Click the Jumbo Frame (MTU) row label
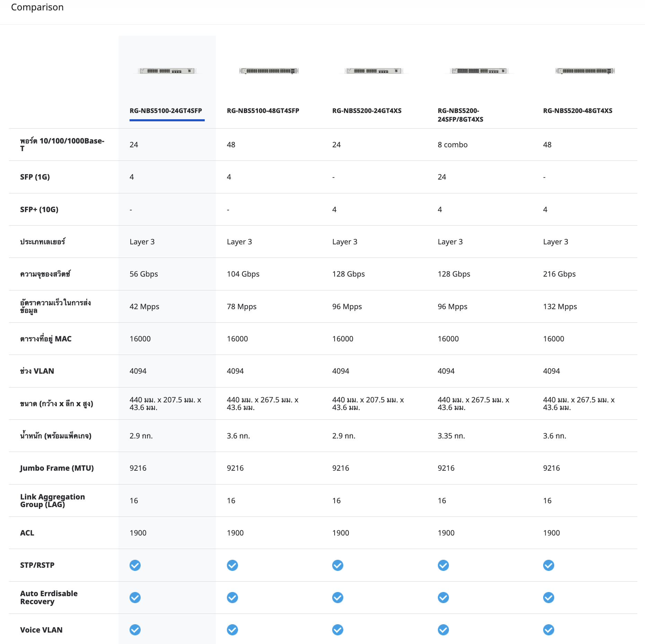Image resolution: width=645 pixels, height=644 pixels. [57, 468]
